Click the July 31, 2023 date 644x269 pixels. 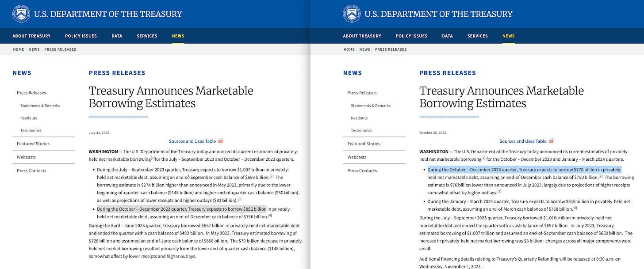pyautogui.click(x=99, y=133)
